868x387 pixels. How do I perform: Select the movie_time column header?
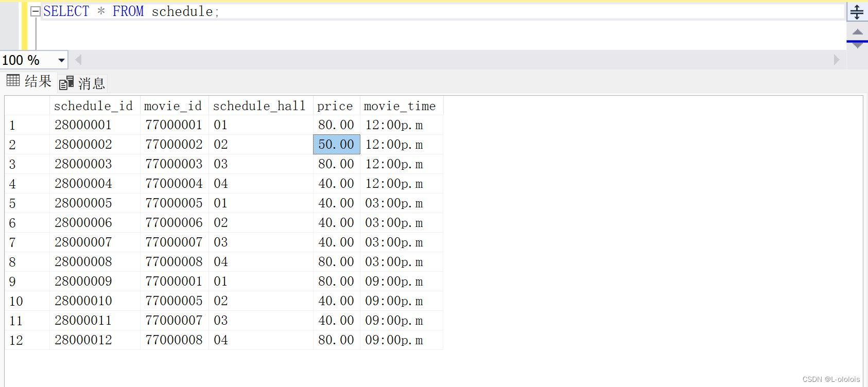401,105
